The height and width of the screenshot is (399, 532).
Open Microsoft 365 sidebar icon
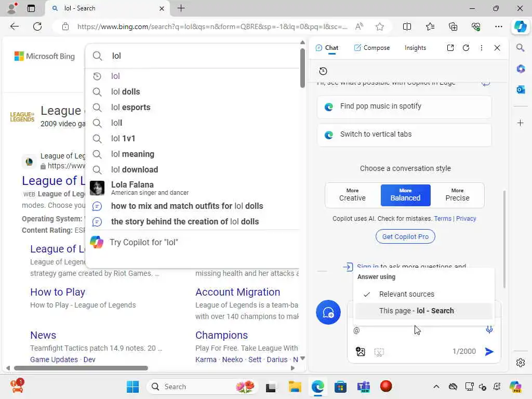(x=521, y=69)
